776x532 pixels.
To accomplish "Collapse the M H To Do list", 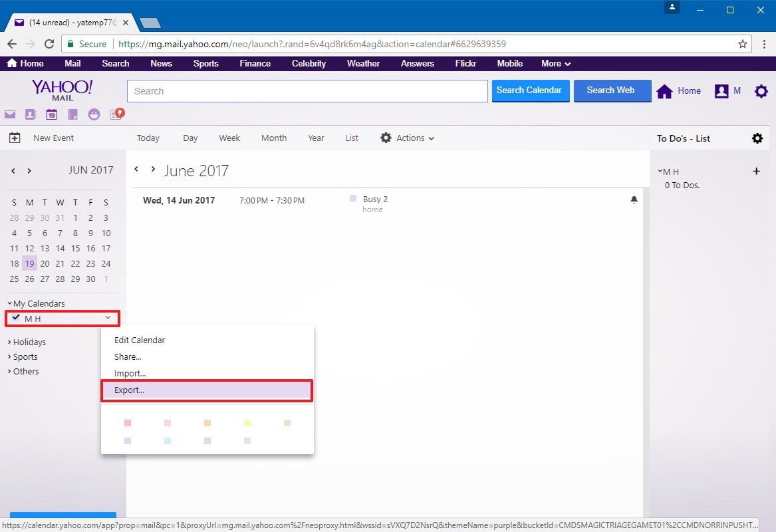I will point(660,171).
